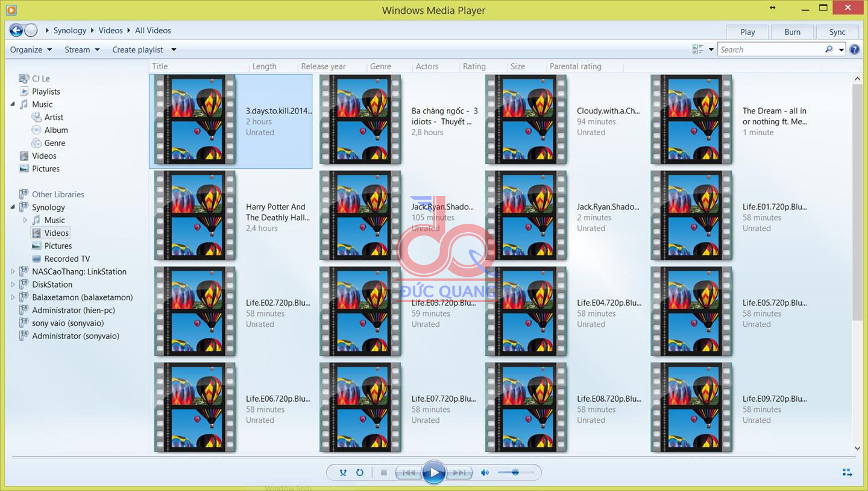This screenshot has height=491, width=868.
Task: Expand the DiskStation node
Action: tap(13, 284)
